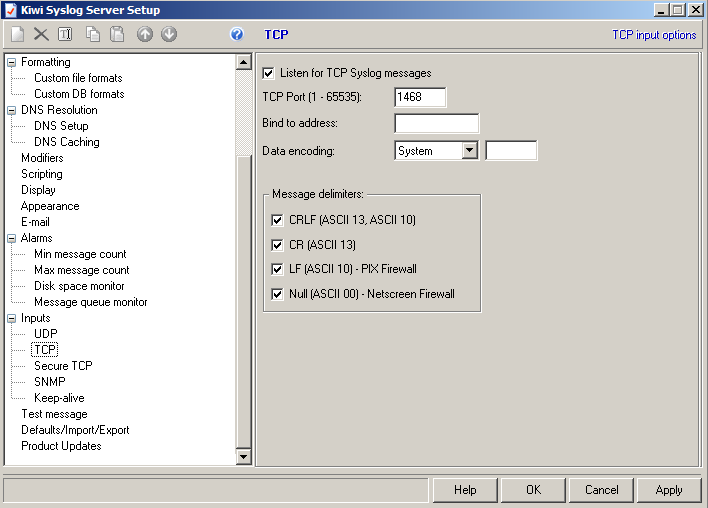708x508 pixels.
Task: Open DNS Caching
Action: pos(67,142)
